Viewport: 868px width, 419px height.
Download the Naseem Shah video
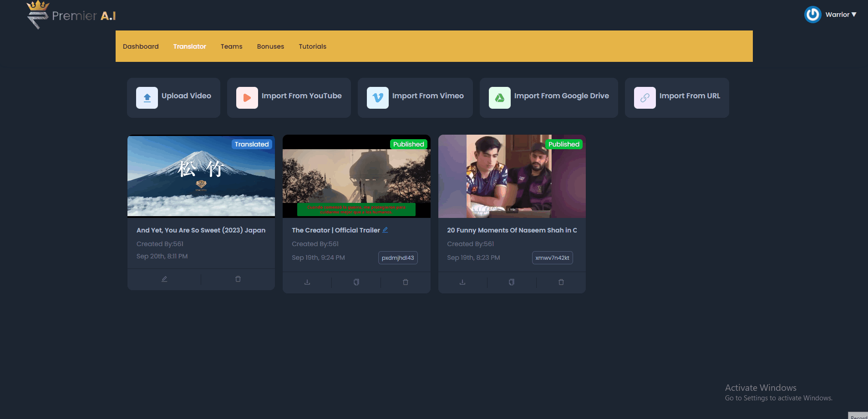point(462,282)
